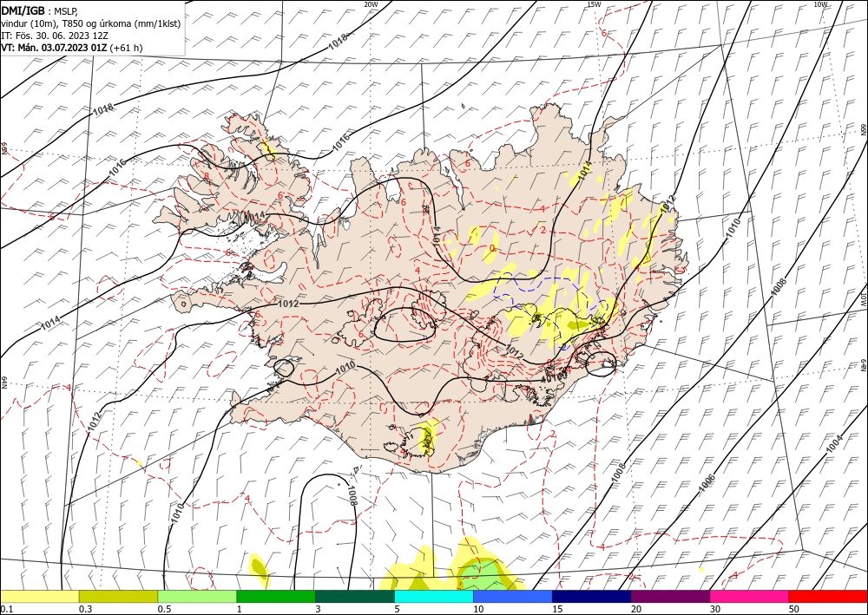Click legend value label '20'
Screen dimensions: 868x615
pyautogui.click(x=636, y=609)
